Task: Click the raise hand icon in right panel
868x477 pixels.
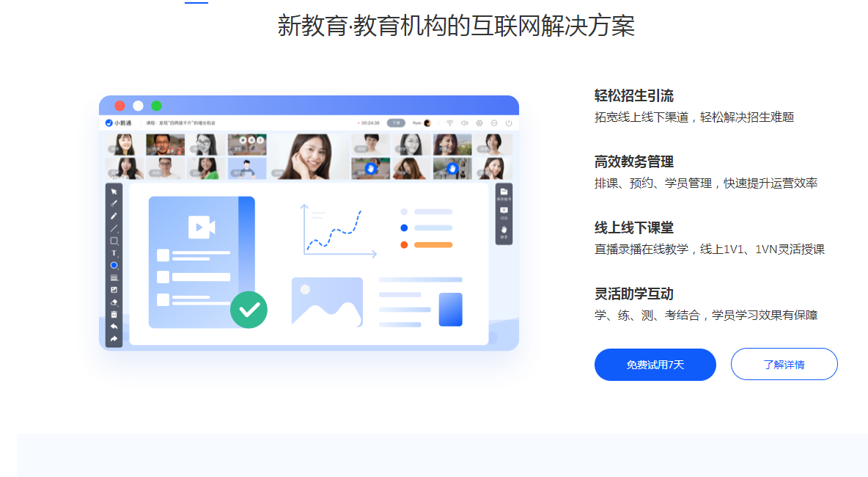Action: click(x=504, y=231)
